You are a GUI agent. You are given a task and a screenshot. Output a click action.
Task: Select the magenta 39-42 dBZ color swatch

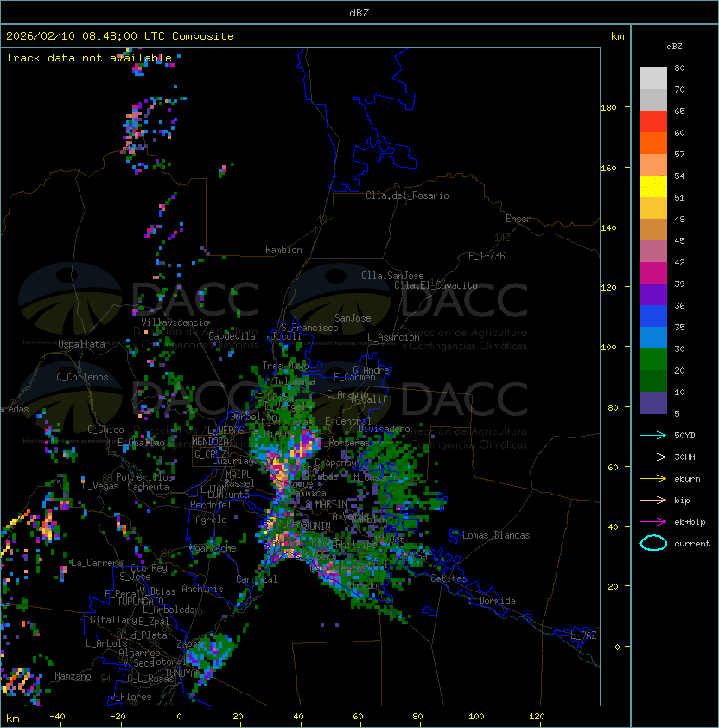point(653,273)
